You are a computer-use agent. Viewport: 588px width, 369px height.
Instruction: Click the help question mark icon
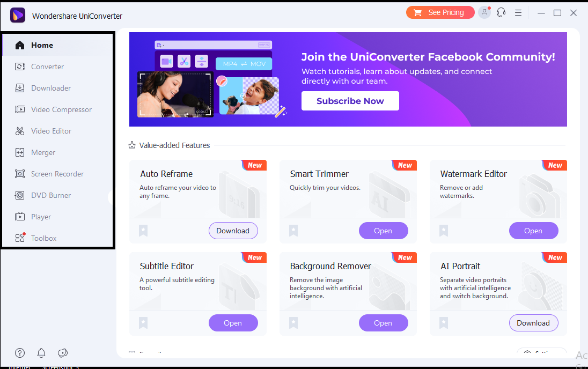(x=20, y=353)
